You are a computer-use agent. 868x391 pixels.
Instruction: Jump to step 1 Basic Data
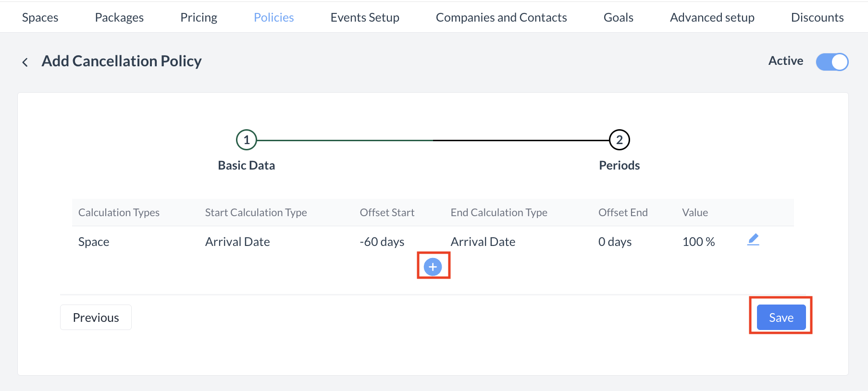[x=247, y=140]
